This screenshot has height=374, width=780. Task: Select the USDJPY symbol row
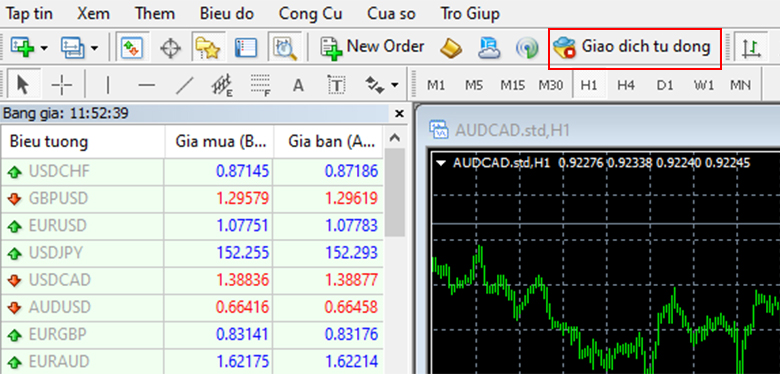(193, 253)
